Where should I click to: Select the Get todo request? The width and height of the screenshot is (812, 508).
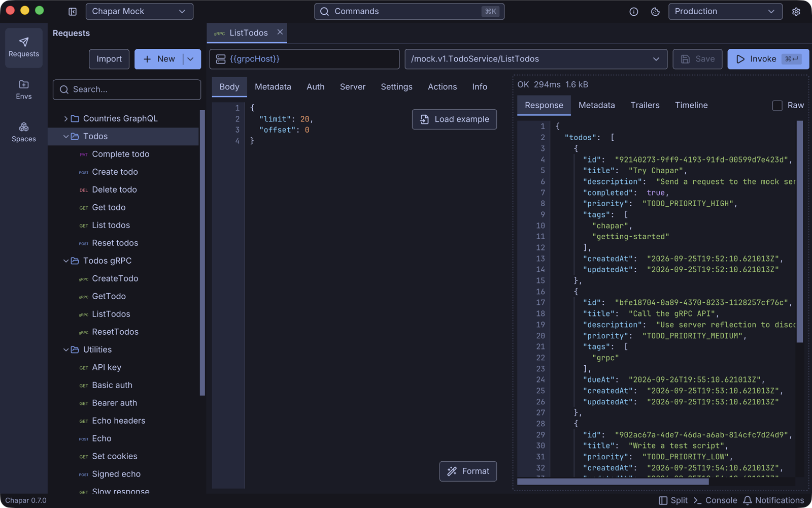[123, 207]
